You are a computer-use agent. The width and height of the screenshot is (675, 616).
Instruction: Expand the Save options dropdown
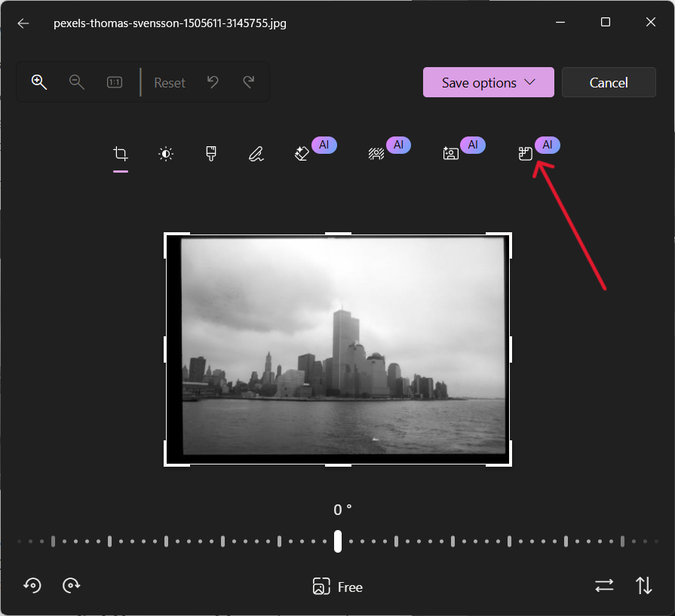pyautogui.click(x=488, y=83)
